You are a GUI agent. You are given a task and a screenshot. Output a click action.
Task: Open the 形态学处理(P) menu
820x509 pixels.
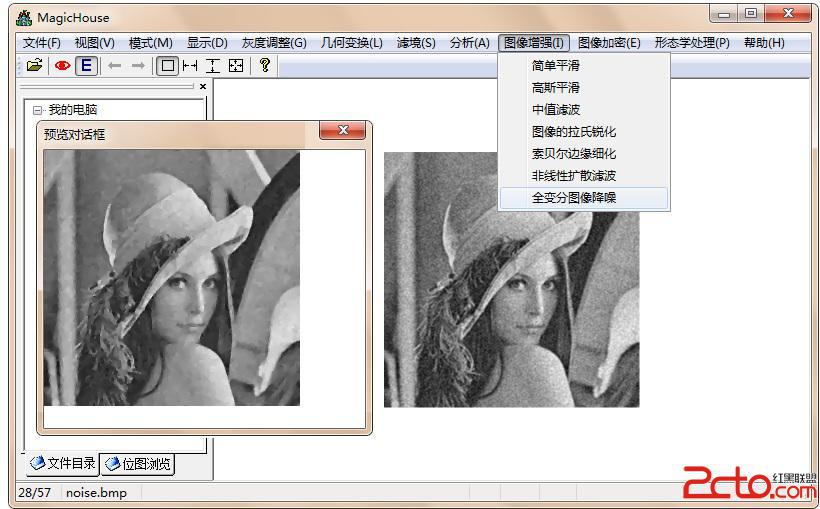692,43
